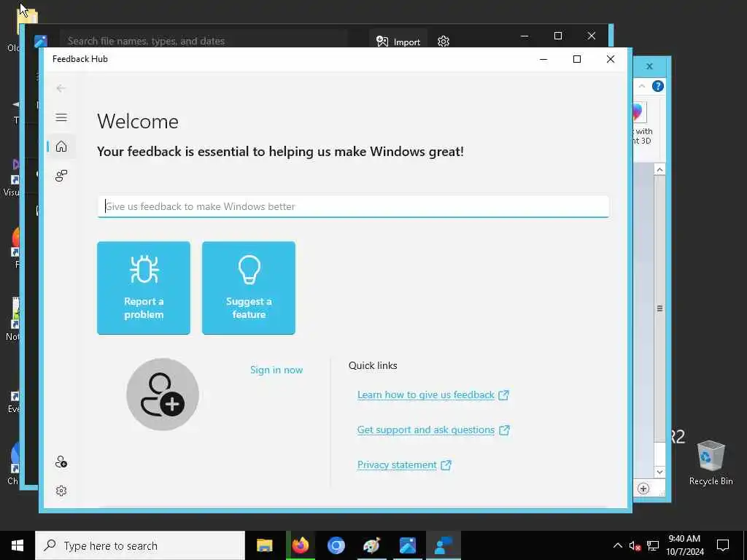The image size is (747, 560).
Task: Click the network tray icon
Action: tap(653, 545)
